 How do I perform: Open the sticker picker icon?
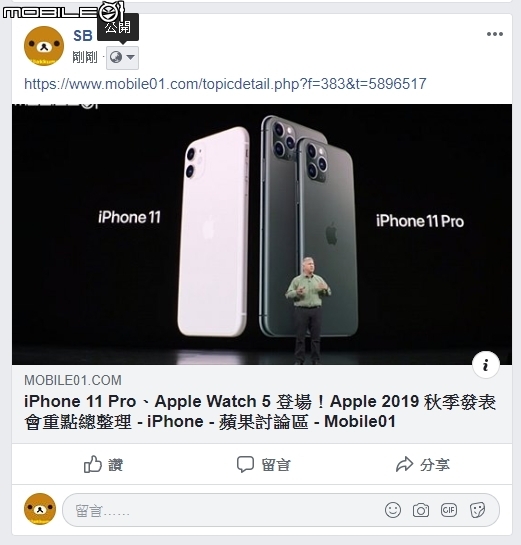point(477,510)
